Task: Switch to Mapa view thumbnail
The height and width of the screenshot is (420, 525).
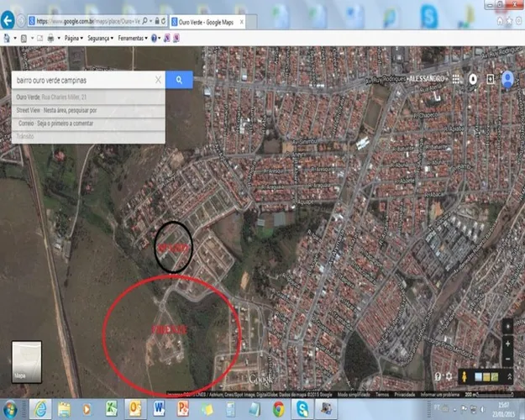Action: click(27, 362)
